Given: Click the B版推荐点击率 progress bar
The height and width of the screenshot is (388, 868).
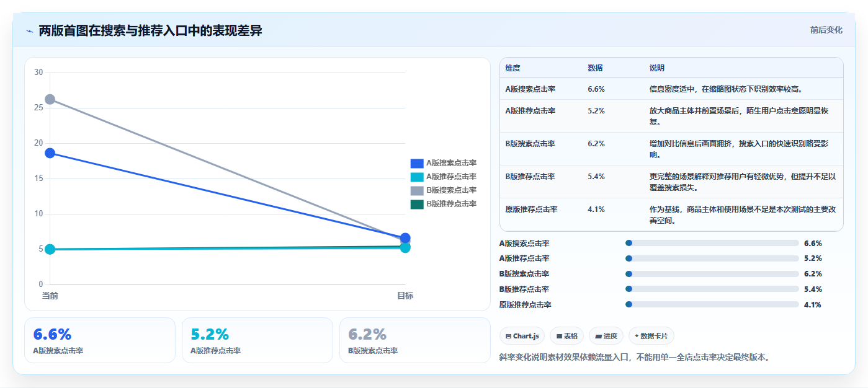Looking at the screenshot, I should coord(712,289).
